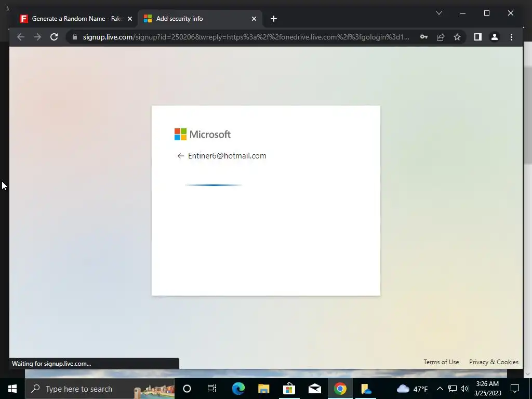Open the Chrome profile avatar menu
The height and width of the screenshot is (399, 532).
click(x=495, y=37)
